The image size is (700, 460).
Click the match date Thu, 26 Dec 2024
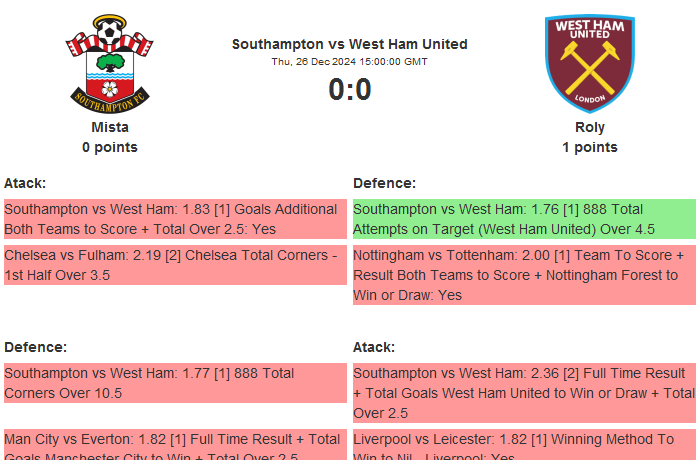click(x=349, y=62)
